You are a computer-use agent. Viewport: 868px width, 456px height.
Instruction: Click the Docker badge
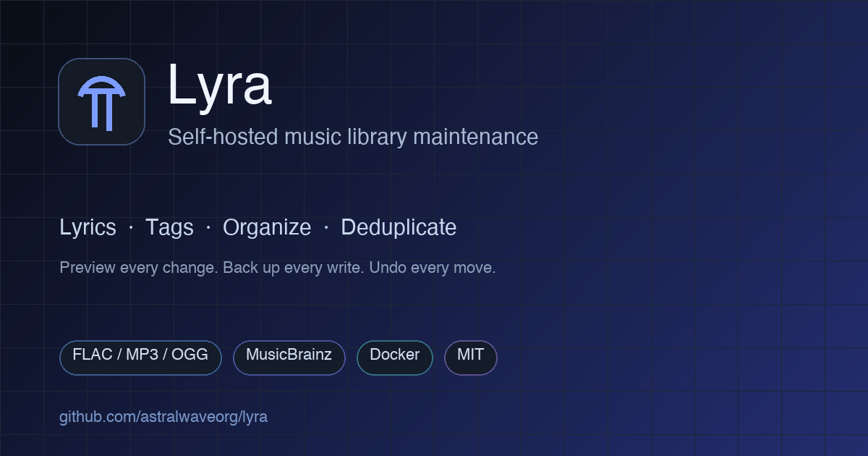(x=395, y=358)
